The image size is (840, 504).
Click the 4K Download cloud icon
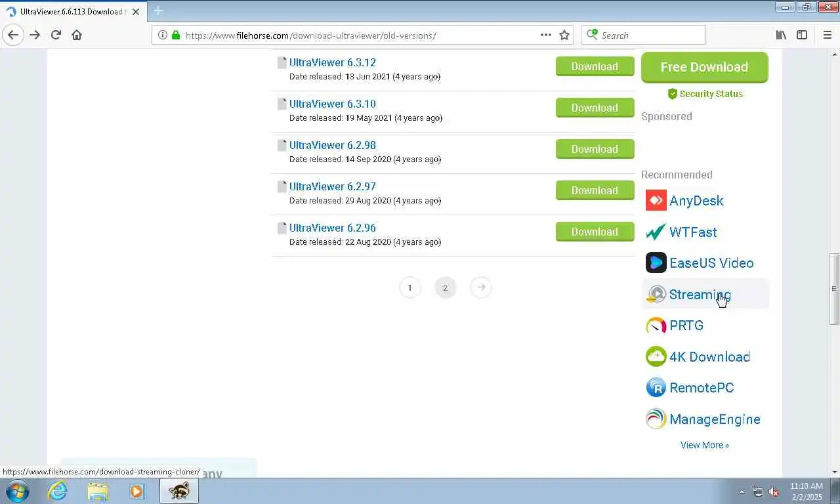click(656, 356)
